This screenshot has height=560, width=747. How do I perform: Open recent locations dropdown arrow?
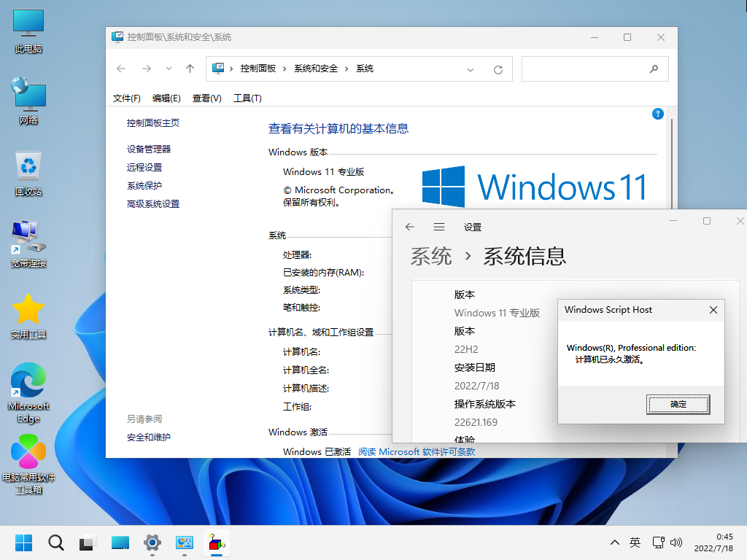(169, 69)
